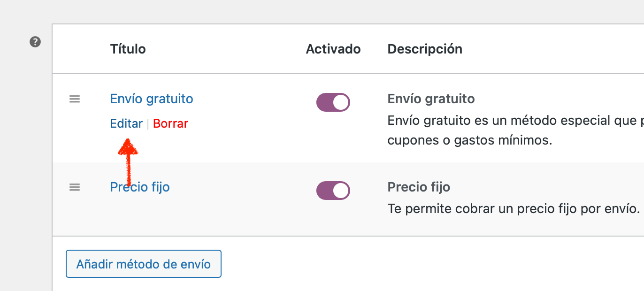The width and height of the screenshot is (644, 291).
Task: Turn off the Precio fijo toggle
Action: (333, 191)
